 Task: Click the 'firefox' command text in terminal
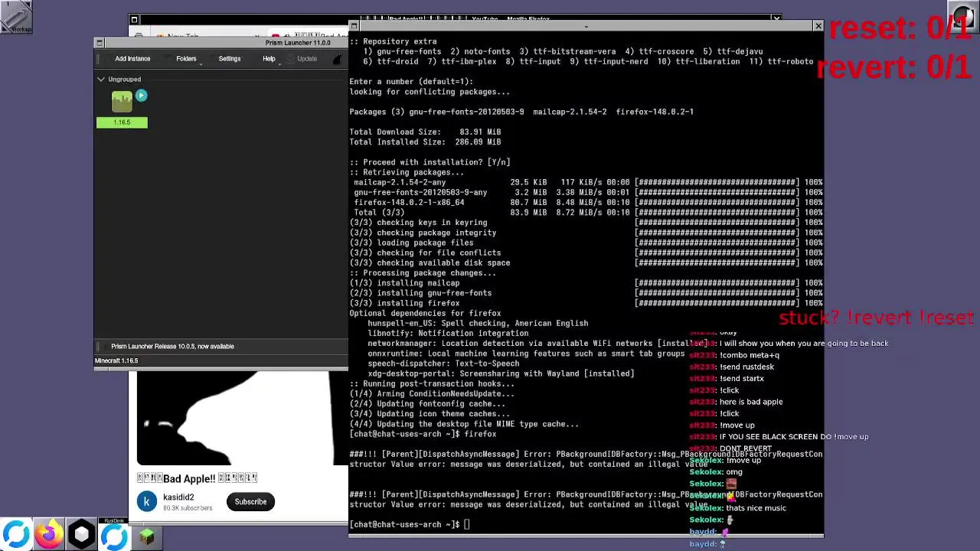coord(480,434)
